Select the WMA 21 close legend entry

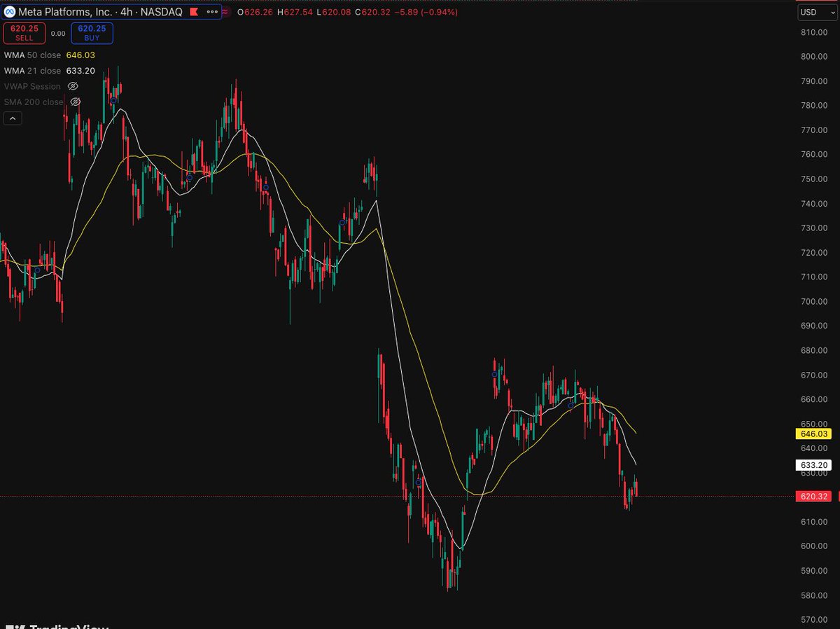click(x=33, y=71)
